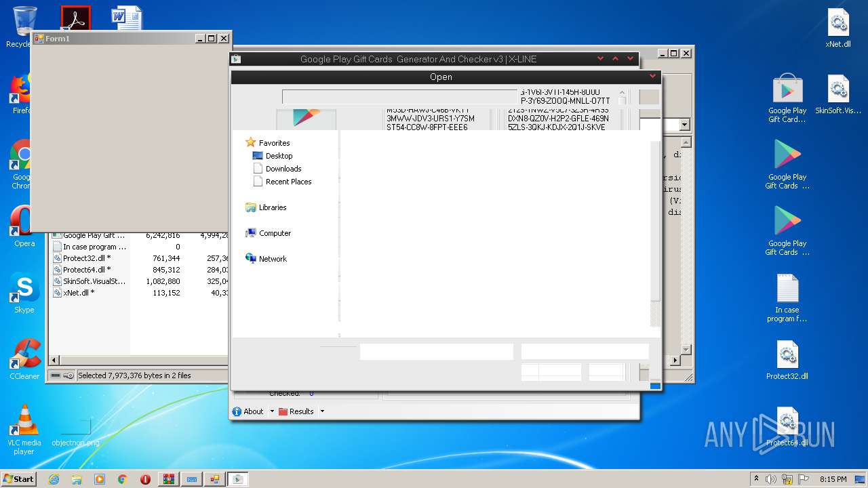Open Opera from the taskbar
The image size is (868, 488).
tap(145, 479)
